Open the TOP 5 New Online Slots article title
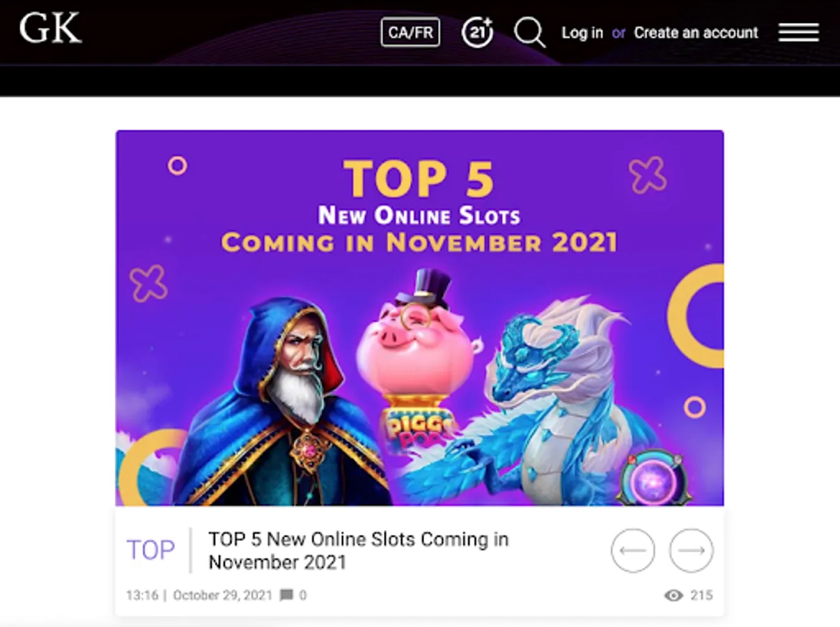This screenshot has height=627, width=840. [358, 550]
